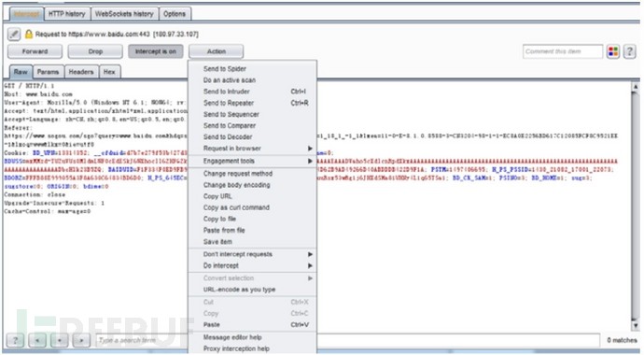Click the '+' search options button
The image size is (644, 355).
[60, 340]
